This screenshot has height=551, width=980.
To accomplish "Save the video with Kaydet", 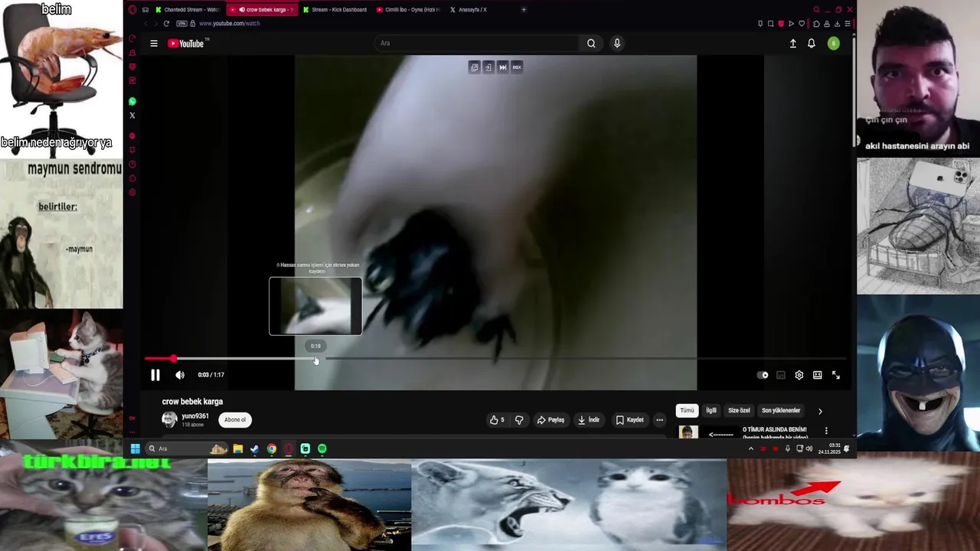I will [630, 420].
